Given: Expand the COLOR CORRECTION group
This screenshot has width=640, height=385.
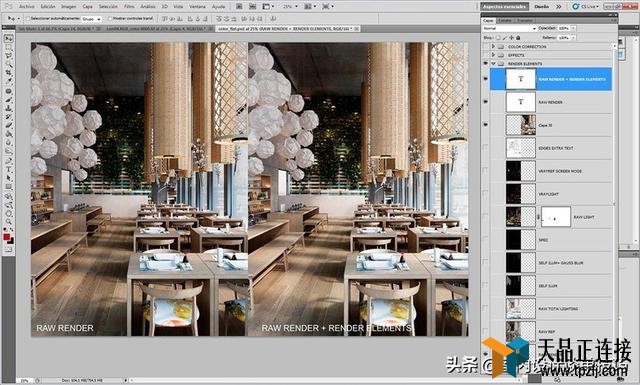Looking at the screenshot, I should [x=493, y=47].
